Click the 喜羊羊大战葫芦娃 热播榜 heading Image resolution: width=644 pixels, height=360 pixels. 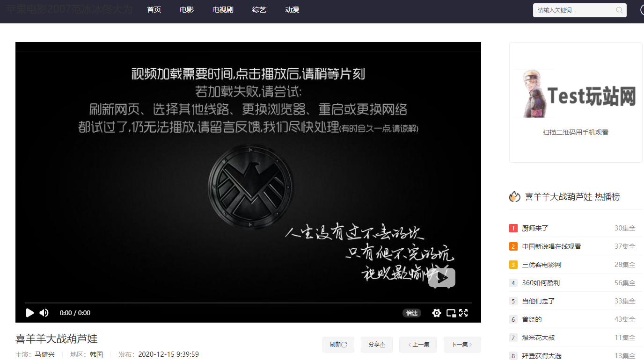pyautogui.click(x=572, y=197)
